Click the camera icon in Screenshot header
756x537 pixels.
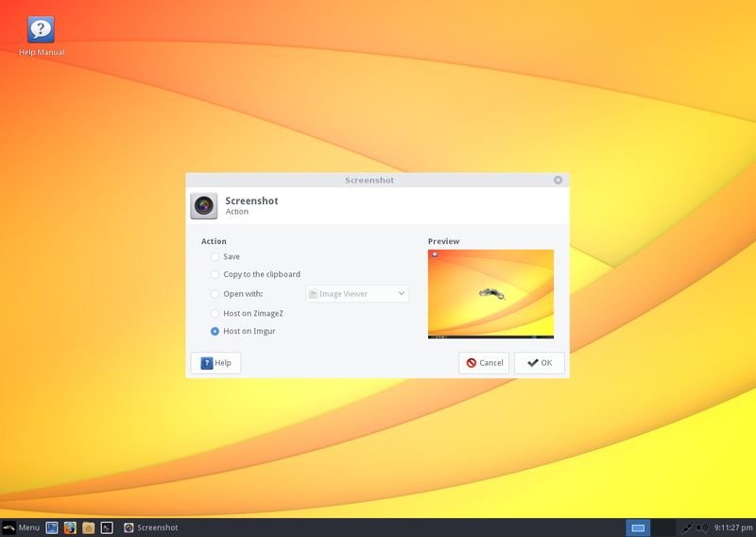tap(204, 205)
